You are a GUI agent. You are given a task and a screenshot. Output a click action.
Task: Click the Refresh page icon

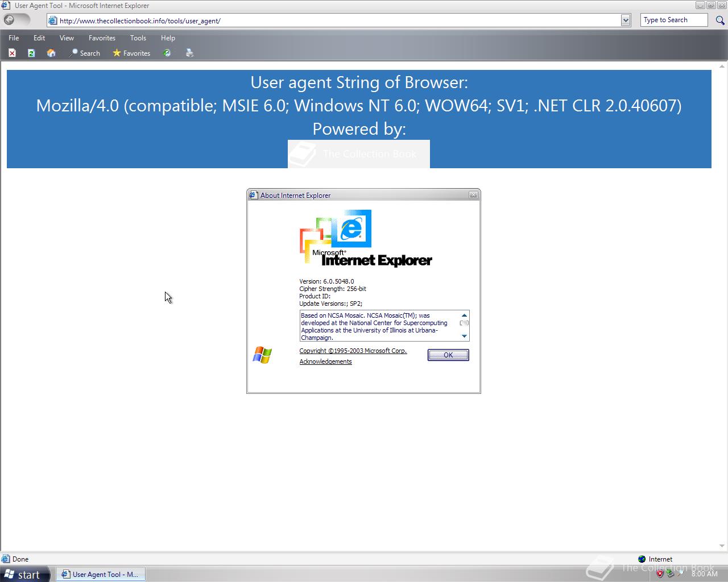click(31, 53)
